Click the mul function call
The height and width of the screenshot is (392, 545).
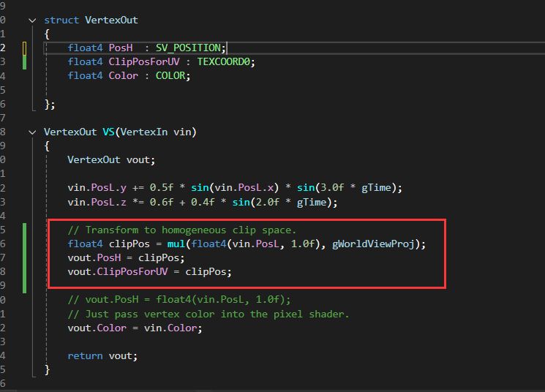pyautogui.click(x=176, y=244)
